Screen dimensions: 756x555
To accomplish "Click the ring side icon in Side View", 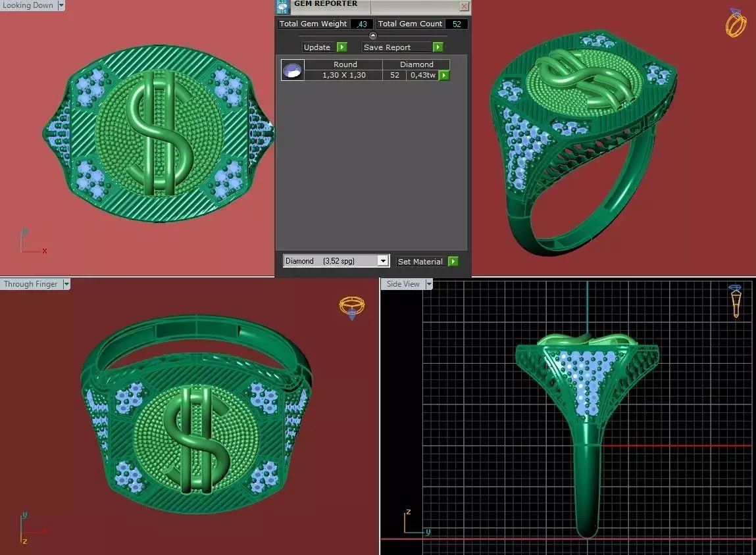I will click(736, 301).
